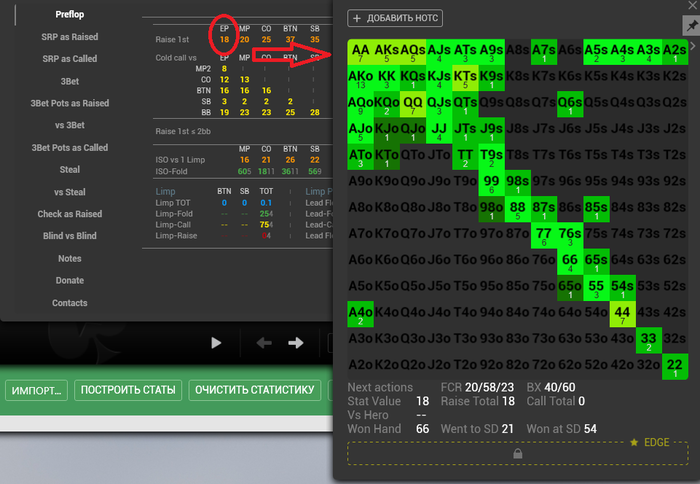Select the KTs cell in range grid
The width and height of the screenshot is (700, 484).
click(465, 78)
